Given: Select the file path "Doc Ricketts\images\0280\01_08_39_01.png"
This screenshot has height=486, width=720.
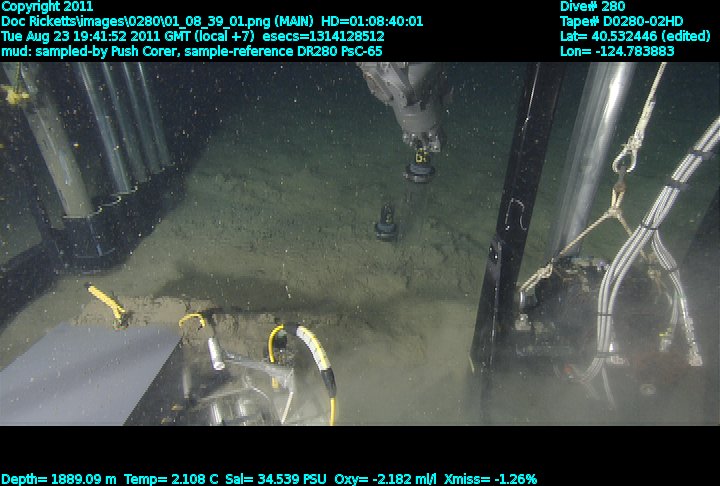Looking at the screenshot, I should pos(137,22).
